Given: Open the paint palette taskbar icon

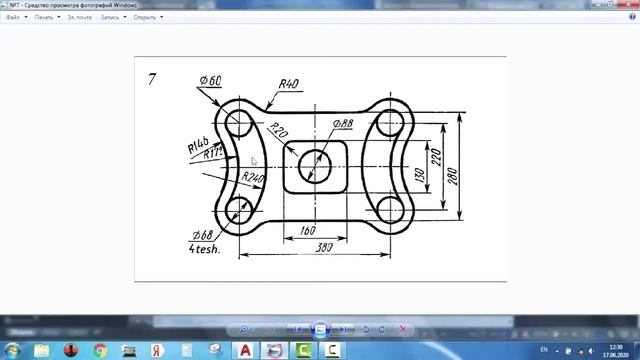Looking at the screenshot, I should coord(216,351).
